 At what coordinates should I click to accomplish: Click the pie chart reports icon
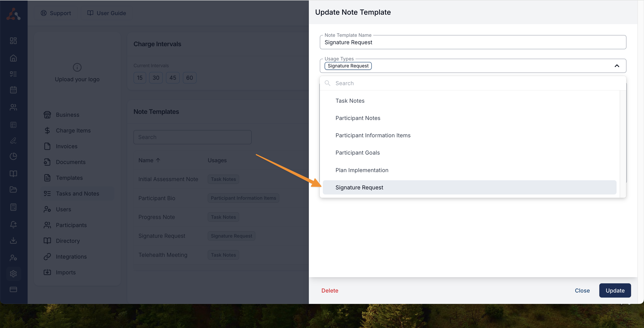point(13,156)
